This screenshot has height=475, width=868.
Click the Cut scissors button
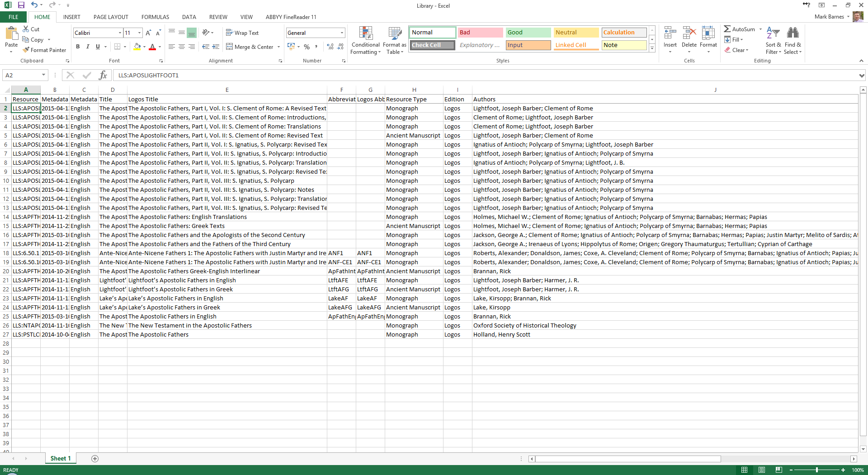pyautogui.click(x=31, y=29)
